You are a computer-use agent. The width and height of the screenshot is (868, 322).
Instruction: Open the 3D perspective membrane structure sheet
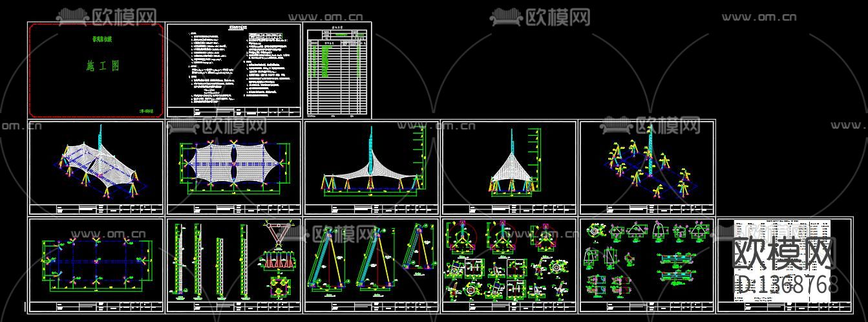point(96,167)
